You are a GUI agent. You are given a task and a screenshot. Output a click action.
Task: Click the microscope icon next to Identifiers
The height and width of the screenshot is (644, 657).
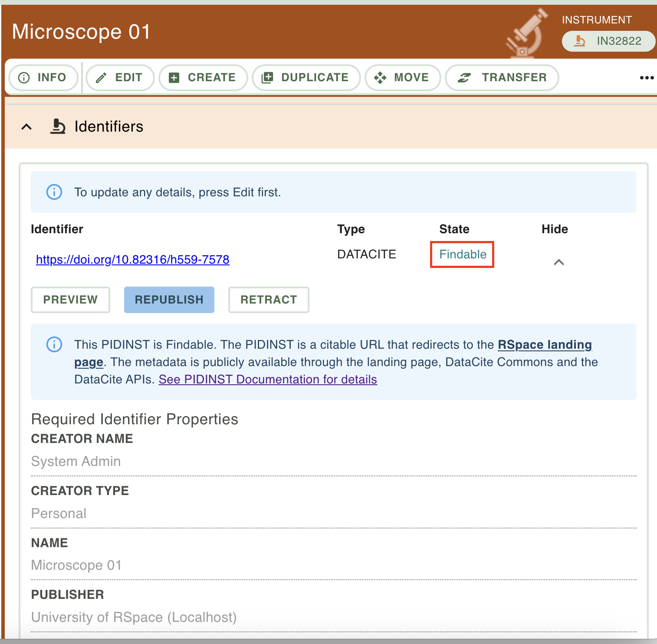[57, 126]
